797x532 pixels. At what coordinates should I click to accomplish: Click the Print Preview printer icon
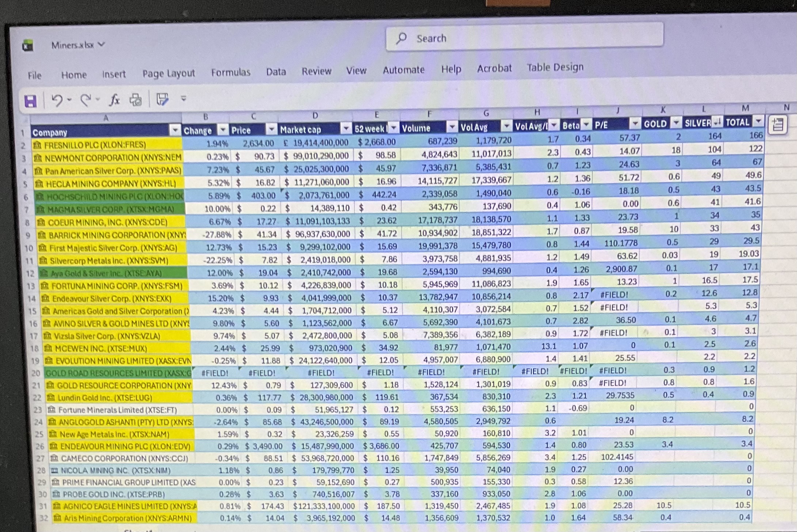[x=136, y=99]
